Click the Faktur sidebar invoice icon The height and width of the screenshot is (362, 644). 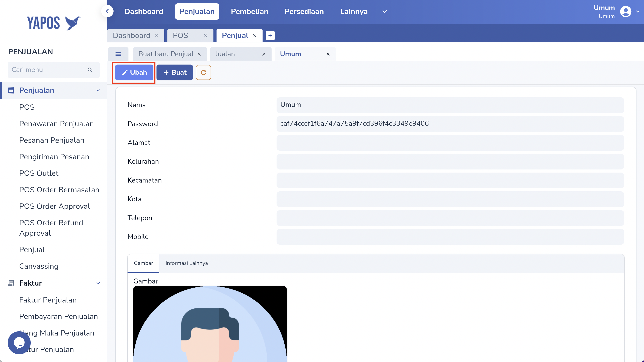tap(11, 283)
